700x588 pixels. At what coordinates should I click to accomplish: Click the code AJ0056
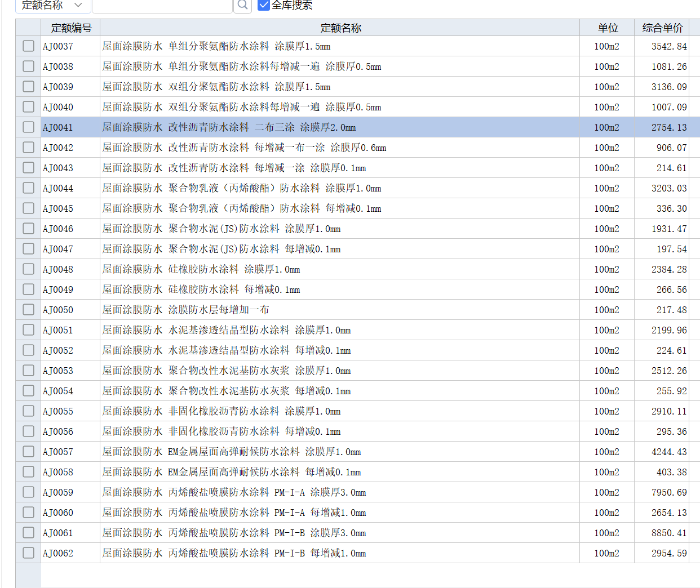tap(58, 431)
